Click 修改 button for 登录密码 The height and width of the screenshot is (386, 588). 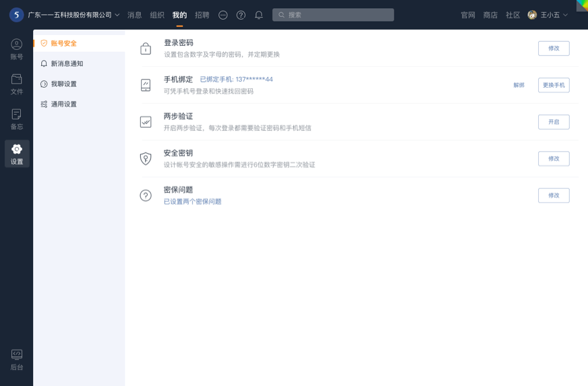[553, 49]
